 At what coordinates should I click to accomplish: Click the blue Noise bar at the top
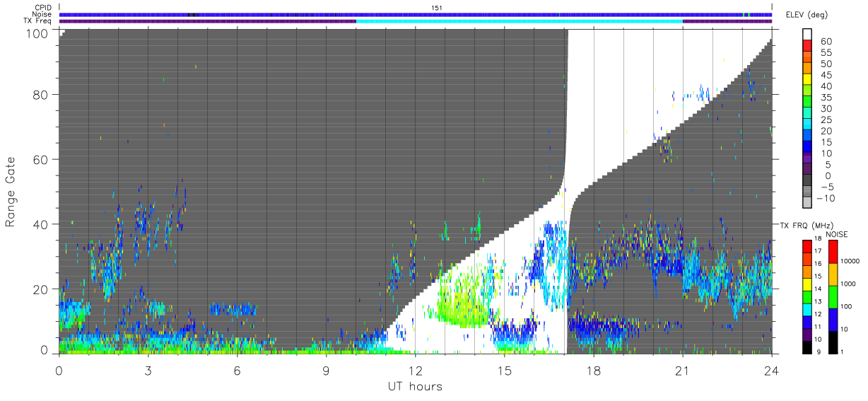(x=416, y=14)
